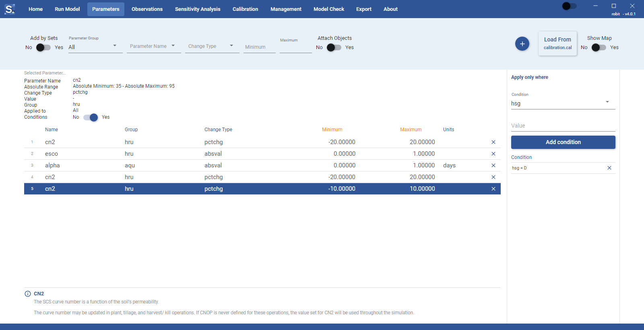This screenshot has height=330, width=644.
Task: Remove the alpha parameter row
Action: [493, 165]
